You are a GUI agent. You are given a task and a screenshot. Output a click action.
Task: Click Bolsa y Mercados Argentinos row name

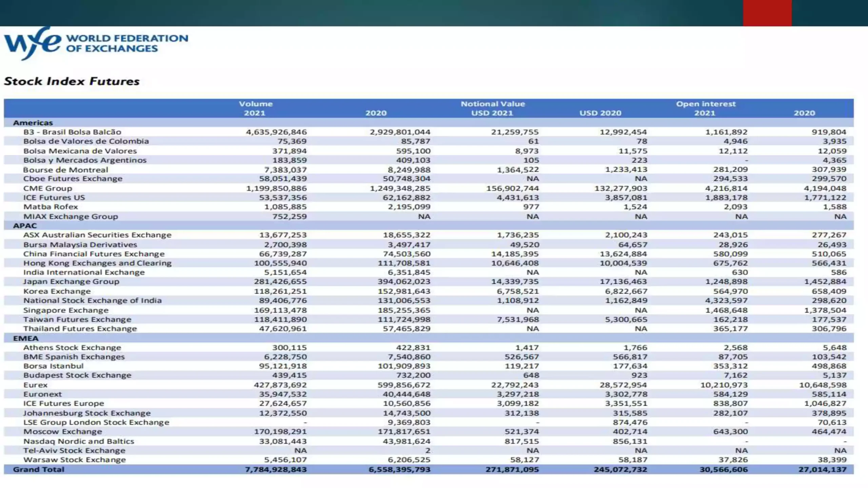tap(85, 160)
